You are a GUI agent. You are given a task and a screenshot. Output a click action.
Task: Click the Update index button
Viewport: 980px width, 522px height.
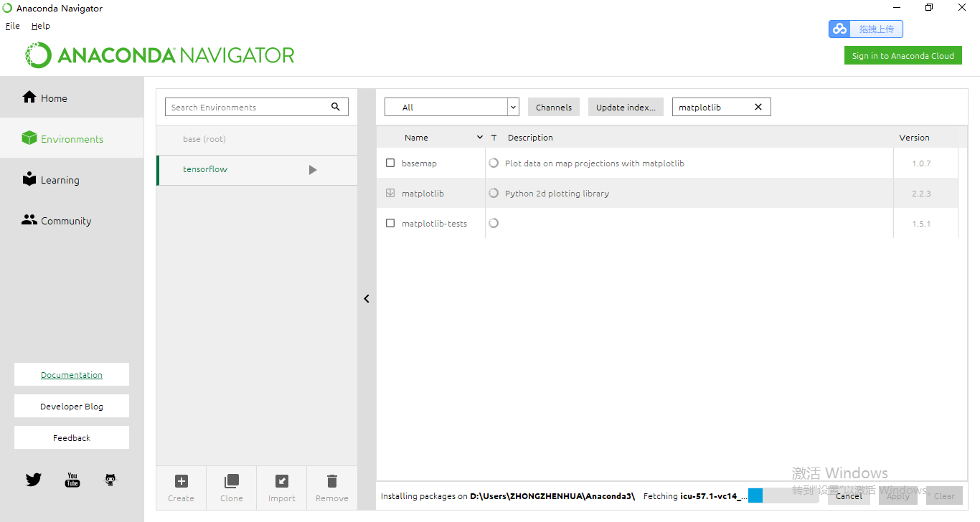point(626,107)
